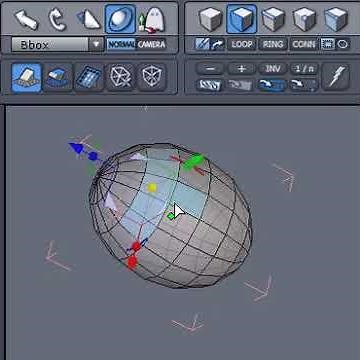Select the light-blue cube auto mode
The width and height of the screenshot is (360, 360).
coord(336,19)
